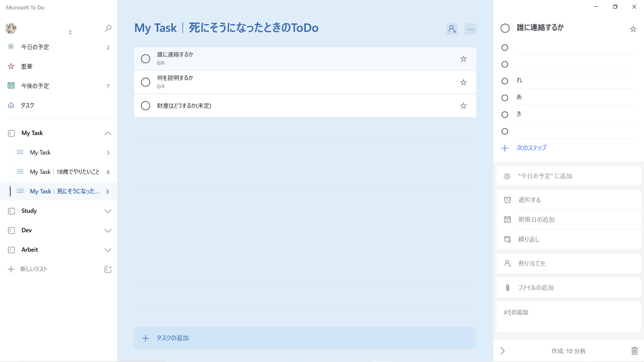Select the 18歳でやりたいこと list
This screenshot has width=644, height=362.
(x=64, y=172)
